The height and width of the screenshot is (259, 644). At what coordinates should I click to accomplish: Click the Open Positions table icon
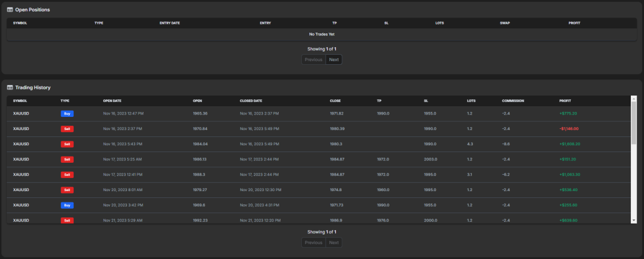point(10,10)
